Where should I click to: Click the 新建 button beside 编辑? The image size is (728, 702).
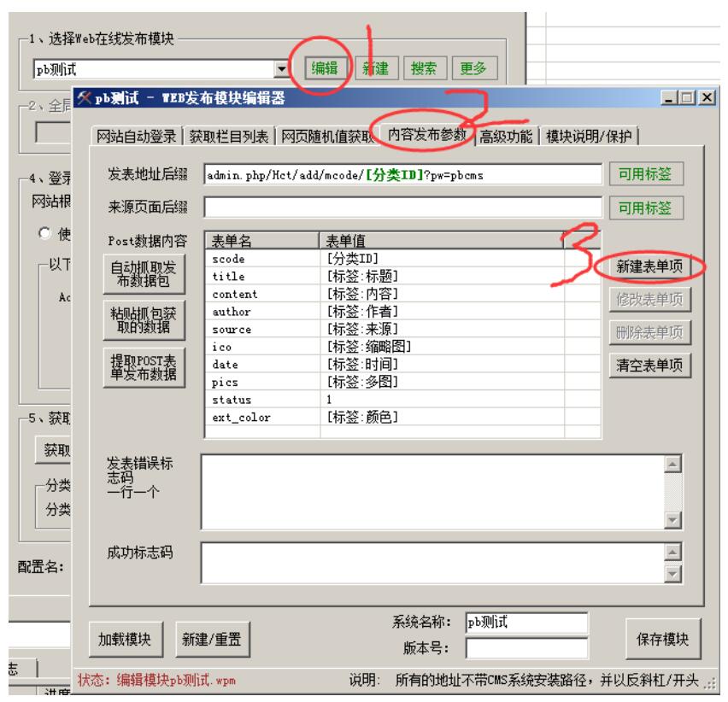(376, 68)
